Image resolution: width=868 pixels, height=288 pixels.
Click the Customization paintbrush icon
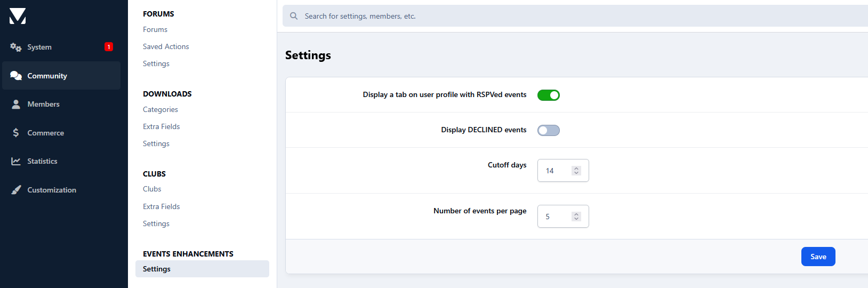(x=16, y=190)
